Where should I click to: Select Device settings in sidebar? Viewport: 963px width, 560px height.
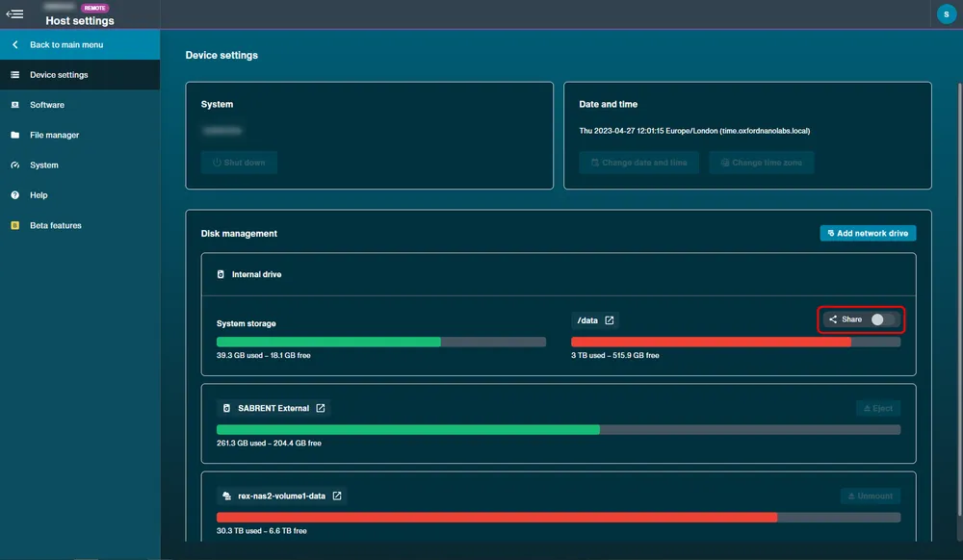pyautogui.click(x=80, y=75)
